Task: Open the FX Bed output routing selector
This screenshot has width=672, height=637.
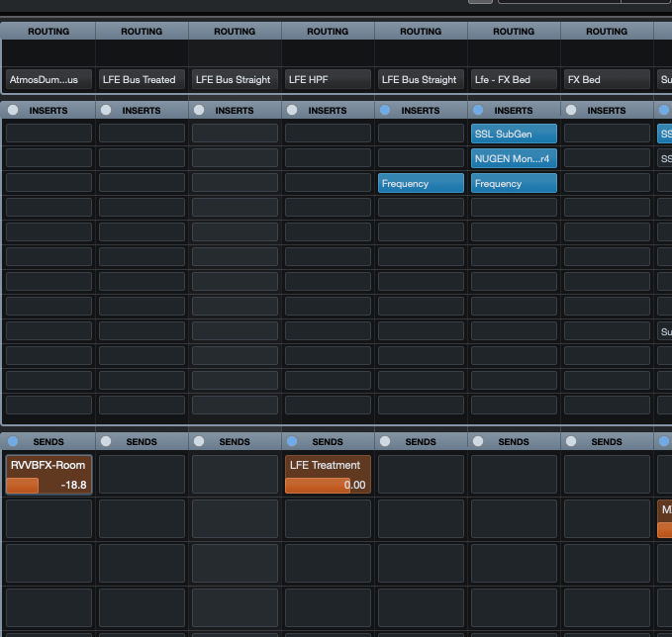Action: point(607,80)
